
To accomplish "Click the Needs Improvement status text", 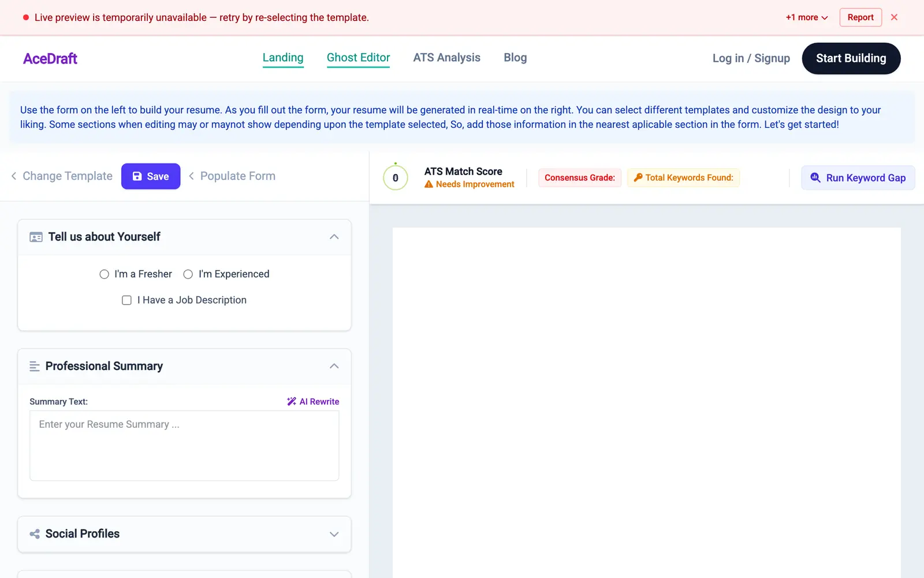I will point(475,184).
